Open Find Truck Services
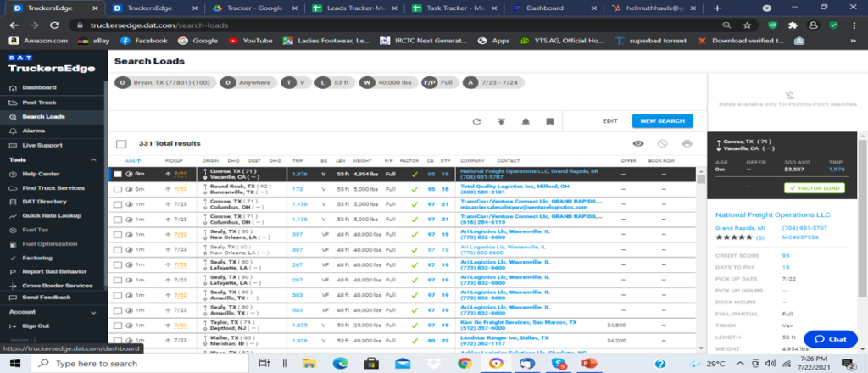The height and width of the screenshot is (373, 868). [52, 188]
